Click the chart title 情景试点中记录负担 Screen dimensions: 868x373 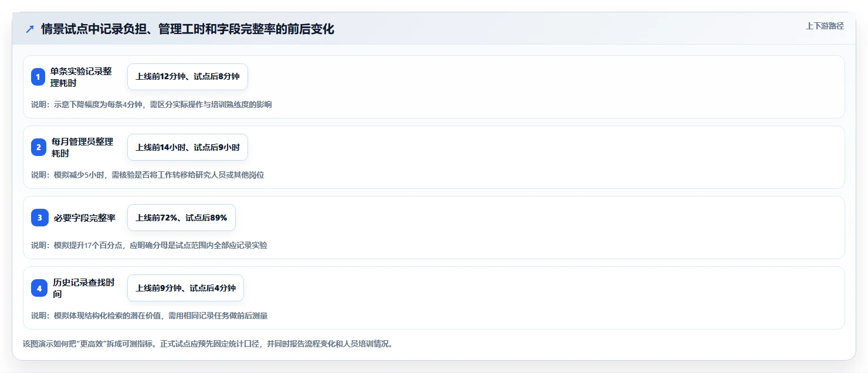point(188,29)
